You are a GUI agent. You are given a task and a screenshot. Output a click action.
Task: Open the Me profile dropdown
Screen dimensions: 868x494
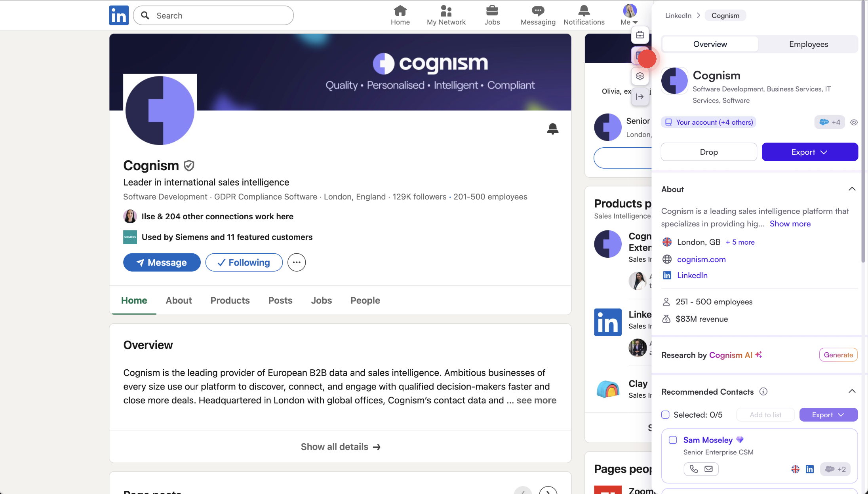click(x=629, y=15)
